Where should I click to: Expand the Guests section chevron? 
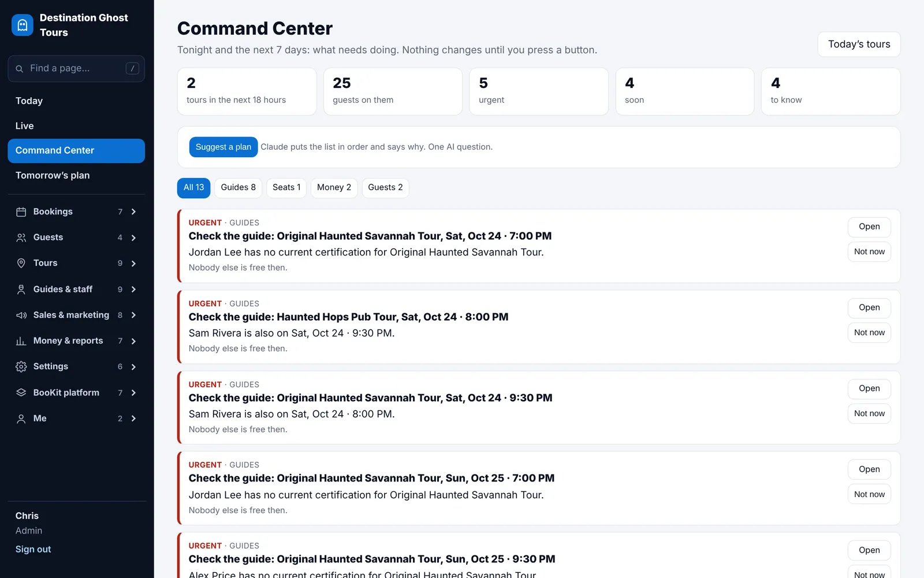[x=133, y=238]
